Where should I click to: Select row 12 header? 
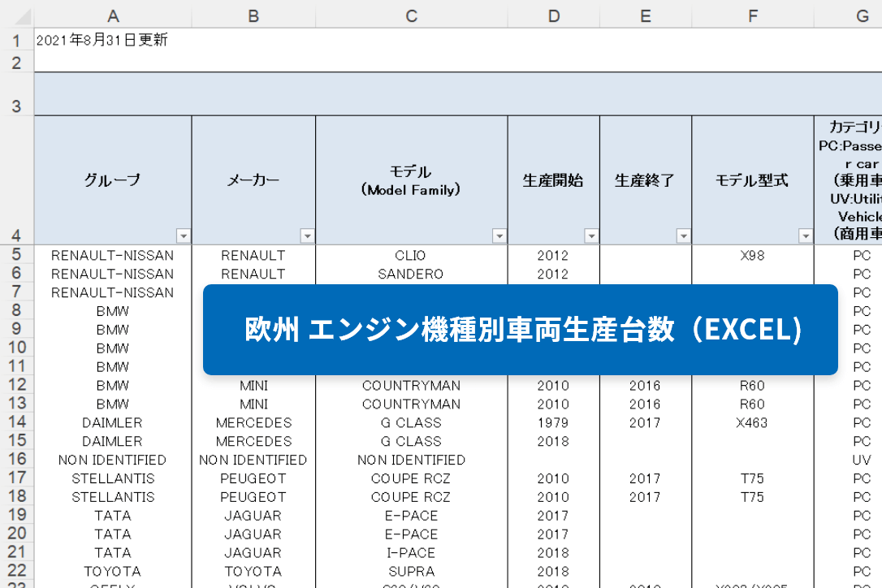coord(16,385)
